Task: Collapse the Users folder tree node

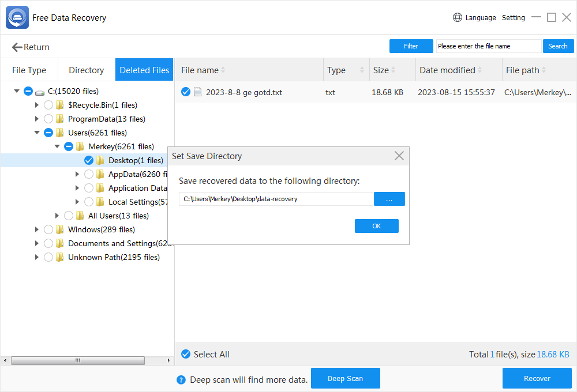Action: [x=37, y=133]
